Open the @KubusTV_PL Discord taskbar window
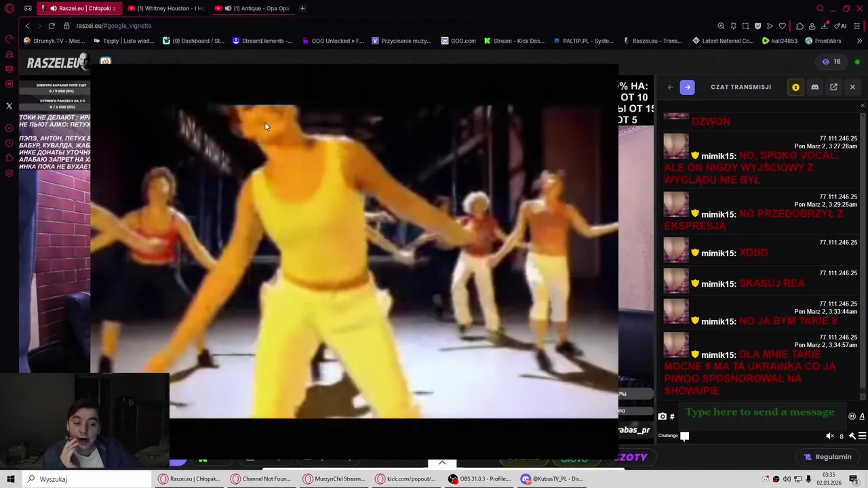The height and width of the screenshot is (488, 868). coord(553,479)
